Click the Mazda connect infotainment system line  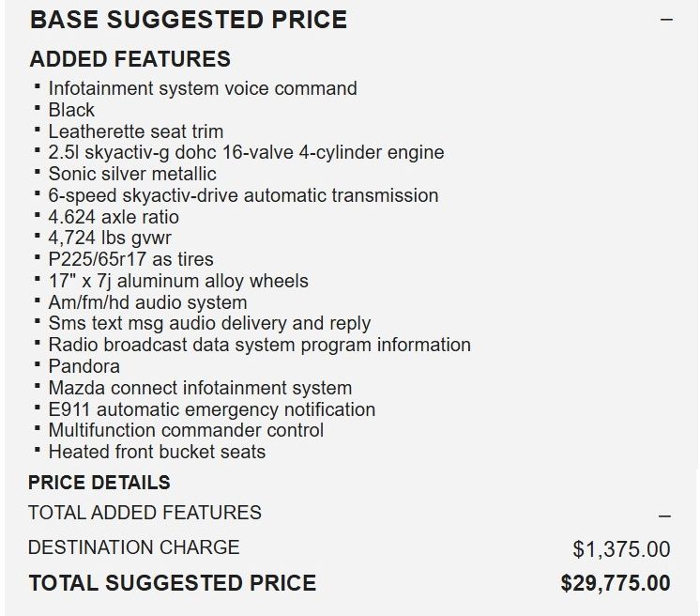[x=200, y=388]
